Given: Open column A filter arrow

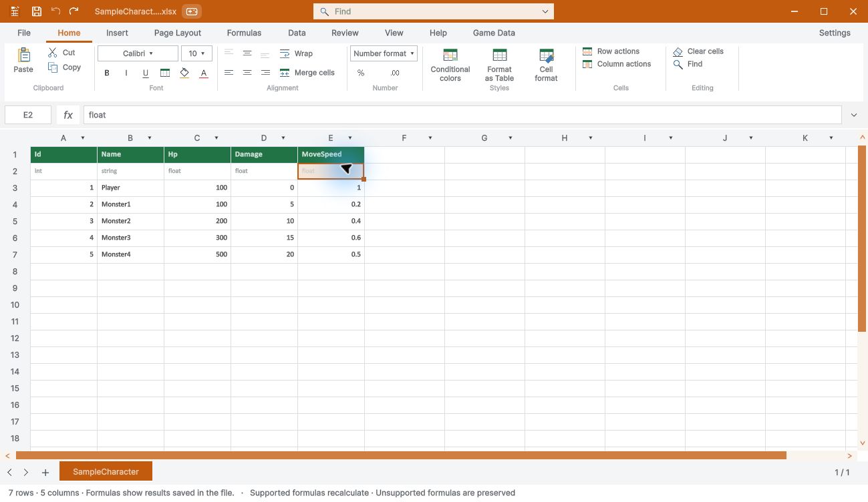Looking at the screenshot, I should click(83, 138).
